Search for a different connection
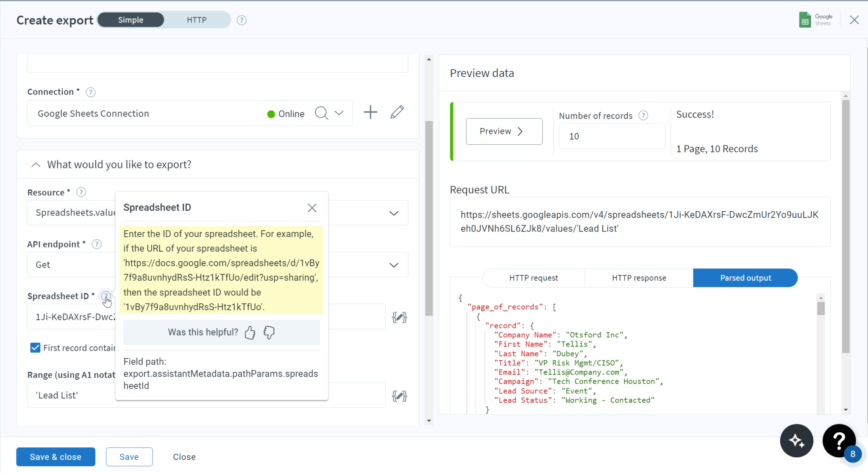The image size is (868, 473). click(321, 113)
